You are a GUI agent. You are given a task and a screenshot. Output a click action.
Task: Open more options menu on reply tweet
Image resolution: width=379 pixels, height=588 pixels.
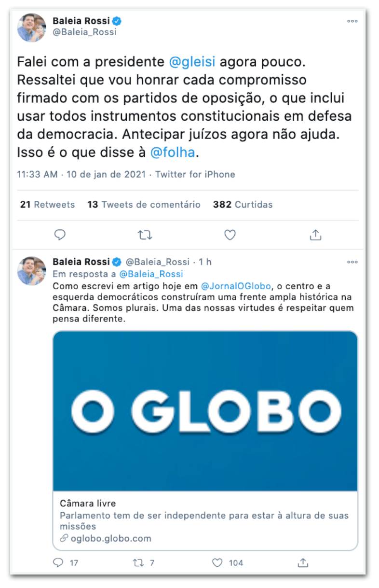[x=352, y=262]
